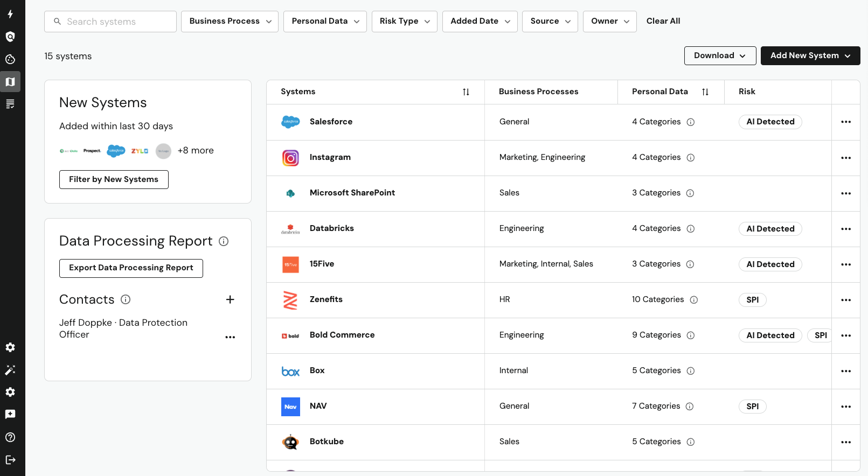Viewport: 868px width, 476px height.
Task: Click Filter by New Systems button
Action: coord(114,180)
